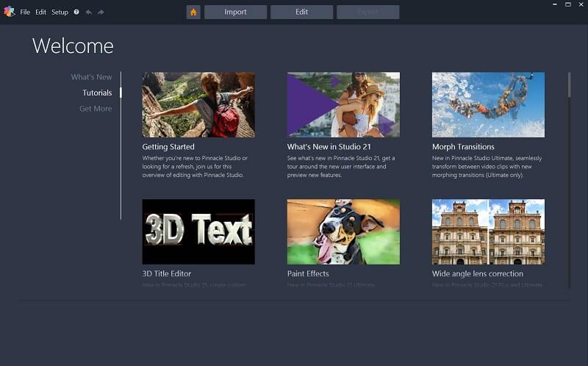The width and height of the screenshot is (588, 366).
Task: Click description starting 'See what's new in Pinnacle'
Action: coord(341,167)
